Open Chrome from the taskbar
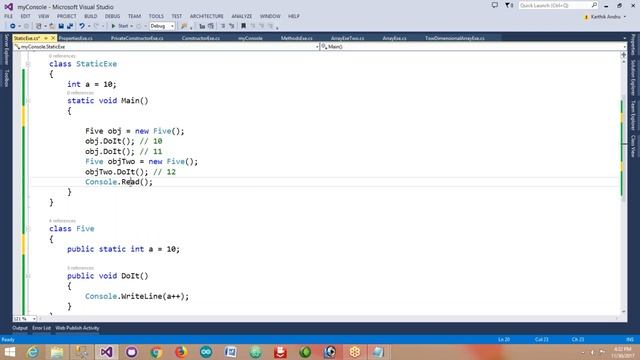 [x=156, y=352]
